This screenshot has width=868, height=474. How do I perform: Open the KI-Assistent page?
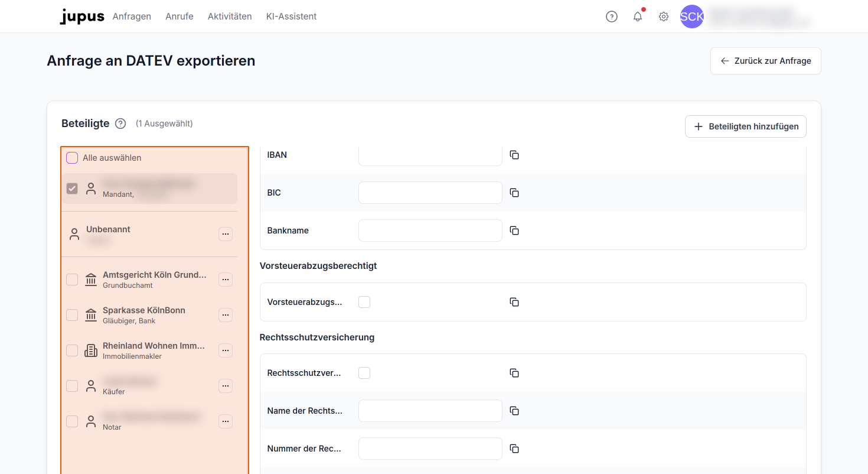[292, 17]
